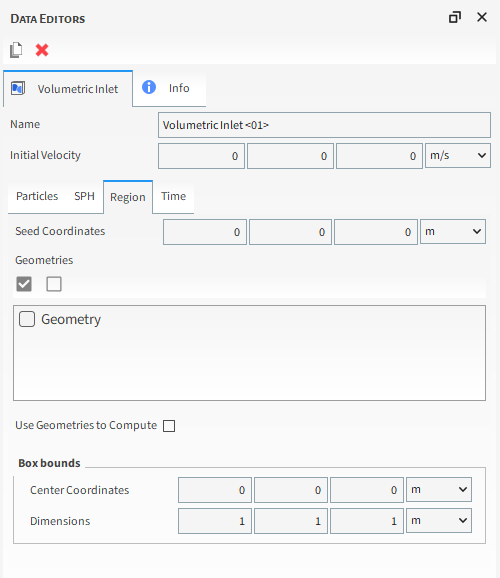
Task: Click the copy/duplicate document icon
Action: click(x=16, y=50)
